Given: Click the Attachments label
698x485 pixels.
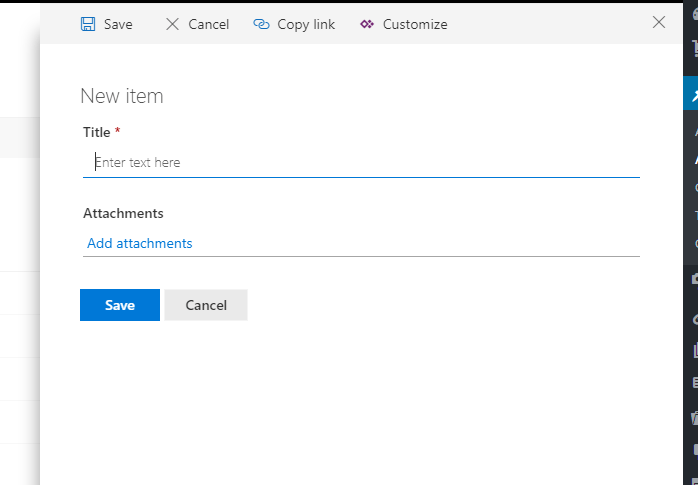Looking at the screenshot, I should point(123,213).
